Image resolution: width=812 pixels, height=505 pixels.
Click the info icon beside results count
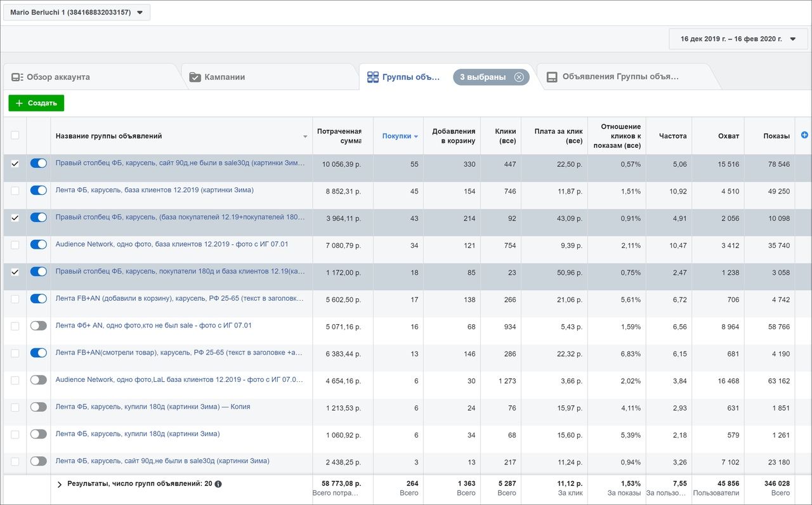tap(218, 483)
